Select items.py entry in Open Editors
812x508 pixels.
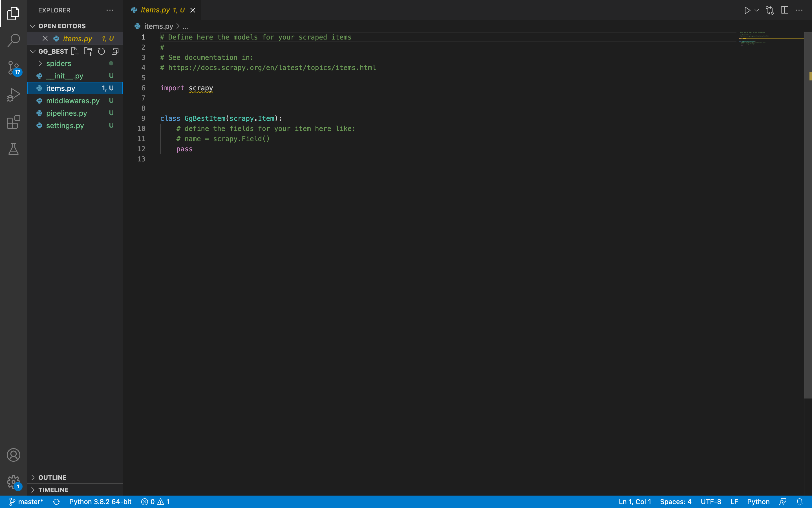pyautogui.click(x=75, y=39)
